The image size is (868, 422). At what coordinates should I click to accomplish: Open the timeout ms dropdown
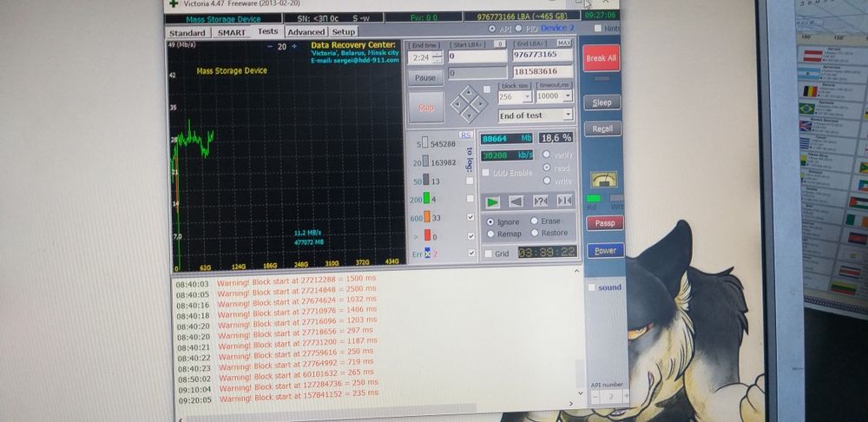tap(568, 96)
